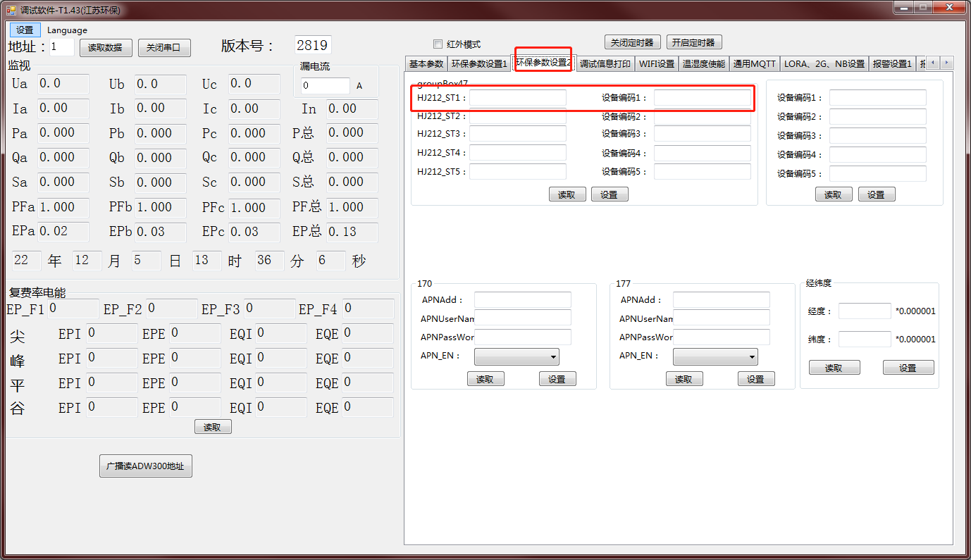Open the Language menu
This screenshot has height=560, width=971.
pyautogui.click(x=67, y=30)
